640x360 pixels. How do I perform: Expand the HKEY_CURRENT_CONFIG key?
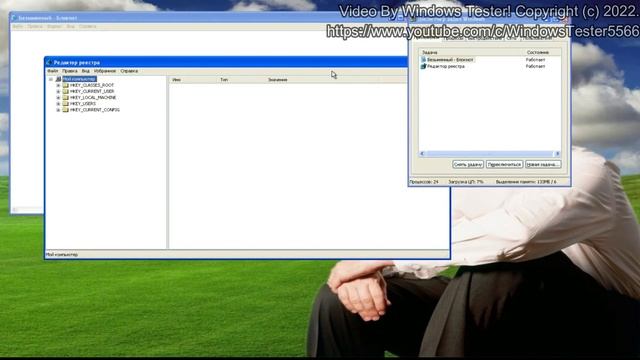coord(58,110)
